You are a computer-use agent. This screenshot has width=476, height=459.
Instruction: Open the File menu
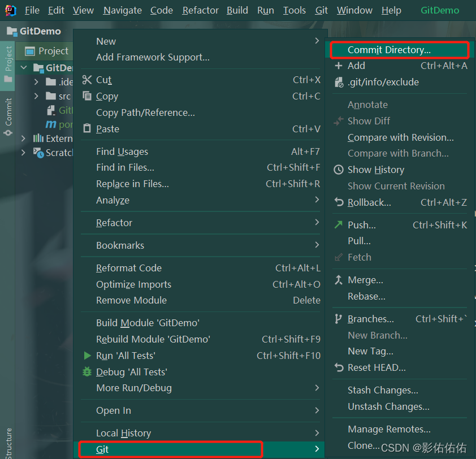pos(32,11)
